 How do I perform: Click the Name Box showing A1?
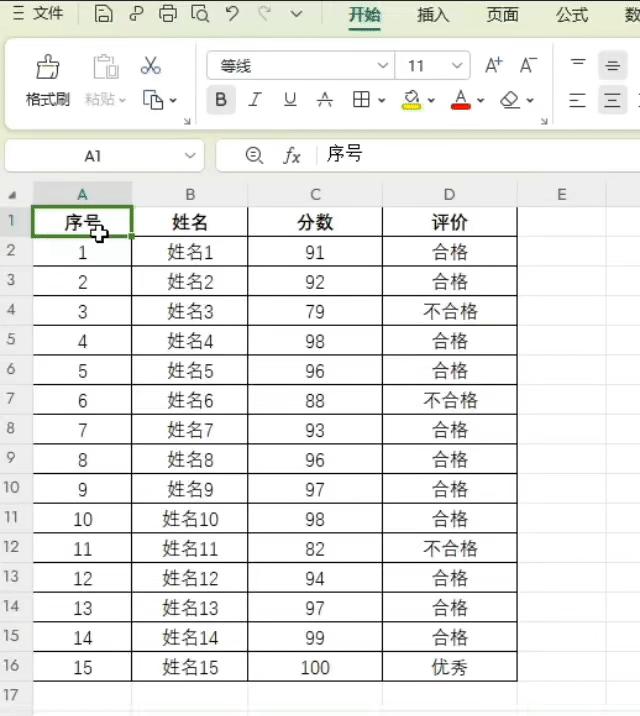(x=104, y=156)
